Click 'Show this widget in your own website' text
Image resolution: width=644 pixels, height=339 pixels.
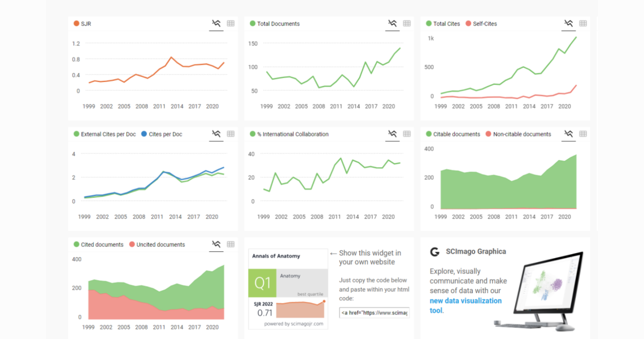[369, 258]
